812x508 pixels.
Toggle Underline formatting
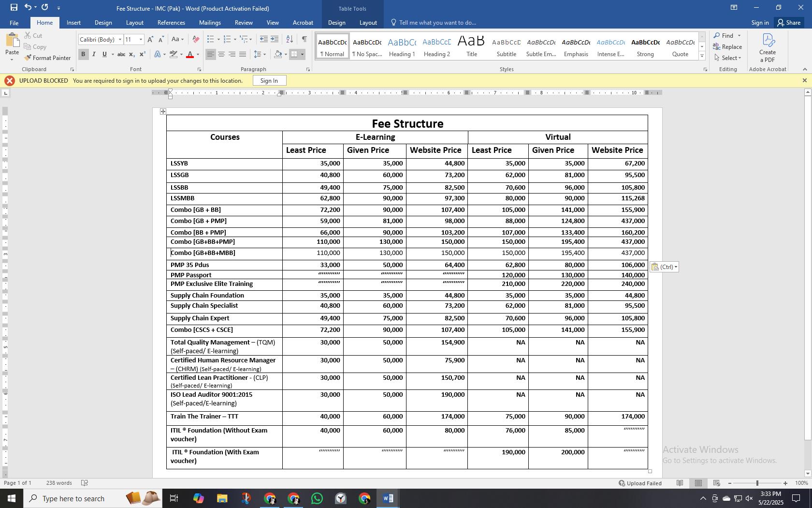click(104, 54)
